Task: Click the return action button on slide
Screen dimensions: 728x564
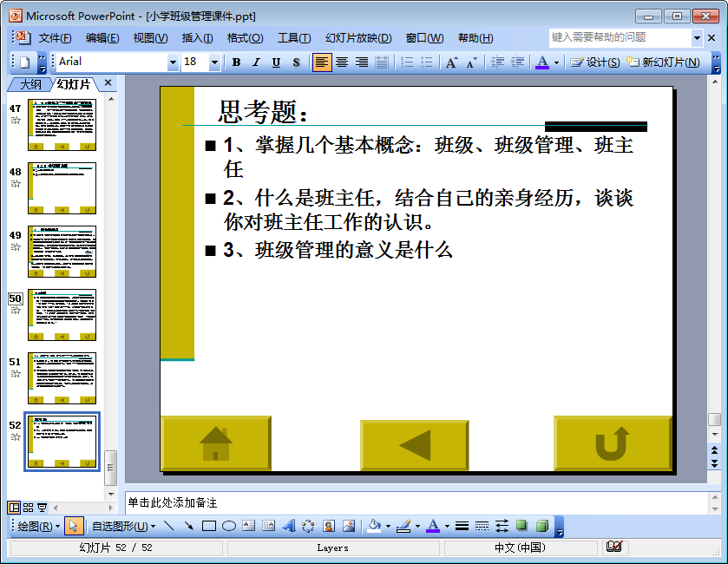Action: tap(613, 443)
